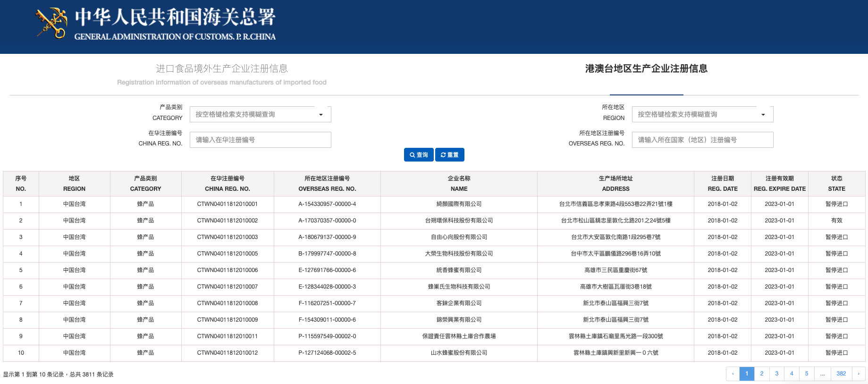This screenshot has height=384, width=868.
Task: Open the CATEGORY dropdown arrow
Action: pyautogui.click(x=321, y=115)
